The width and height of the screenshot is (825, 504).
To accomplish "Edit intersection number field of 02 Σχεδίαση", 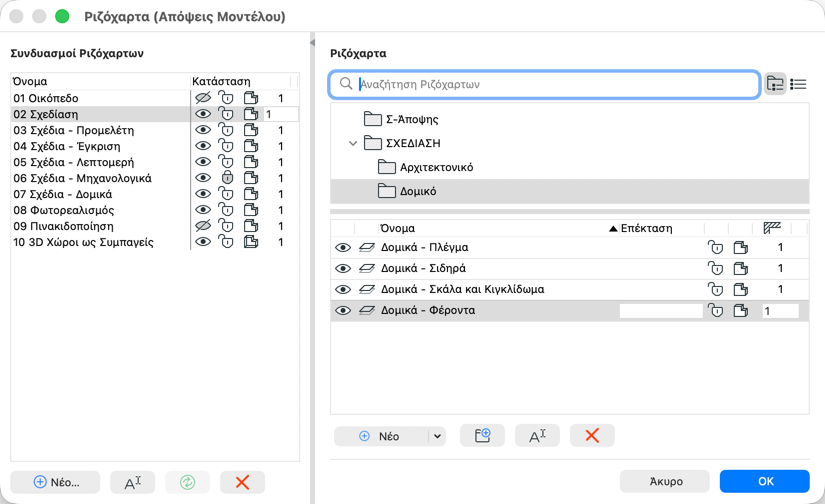I will (x=280, y=114).
